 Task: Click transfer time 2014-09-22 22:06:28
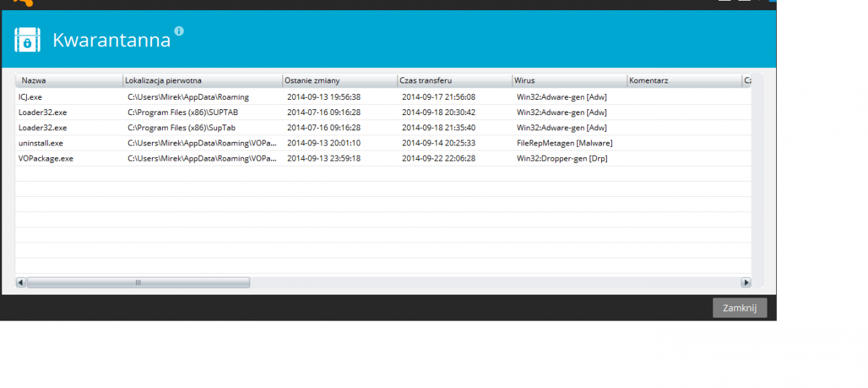(438, 158)
